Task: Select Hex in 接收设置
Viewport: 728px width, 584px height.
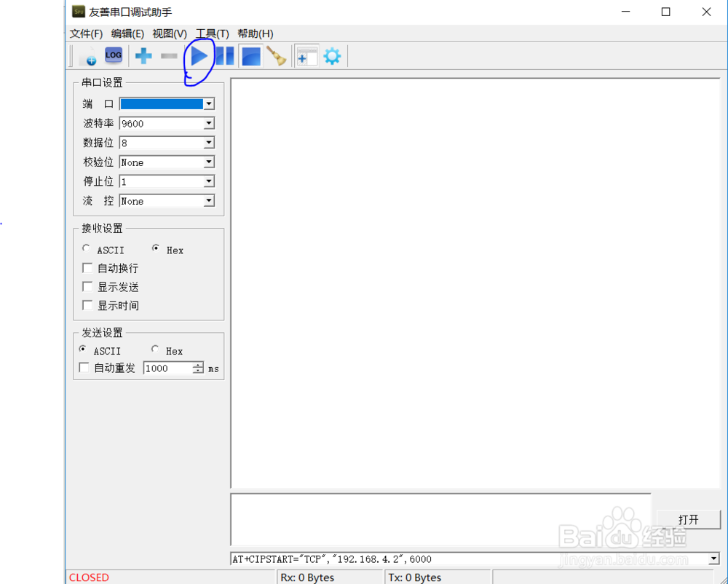Action: point(167,250)
